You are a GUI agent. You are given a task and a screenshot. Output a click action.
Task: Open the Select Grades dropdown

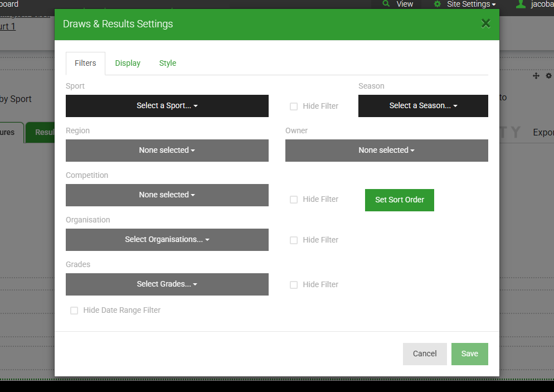(167, 284)
